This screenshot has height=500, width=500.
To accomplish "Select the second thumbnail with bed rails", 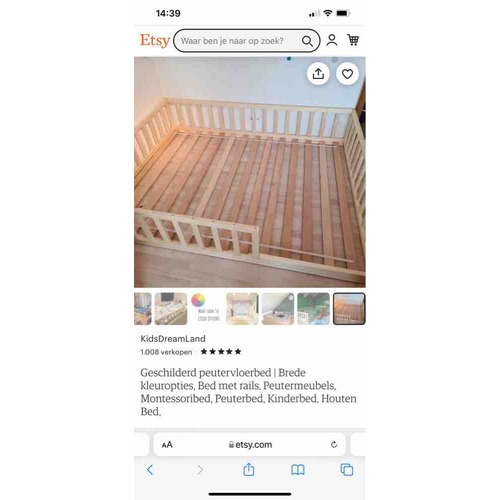I will coord(171,309).
